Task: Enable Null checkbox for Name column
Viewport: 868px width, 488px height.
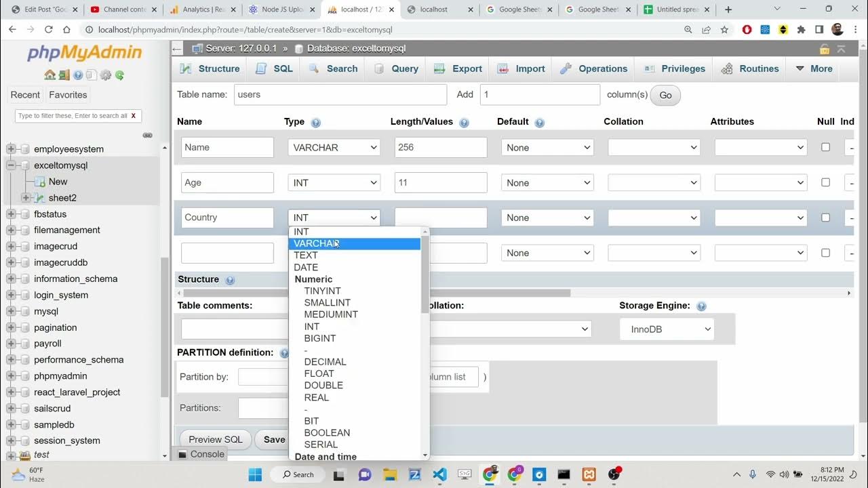Action: (825, 147)
